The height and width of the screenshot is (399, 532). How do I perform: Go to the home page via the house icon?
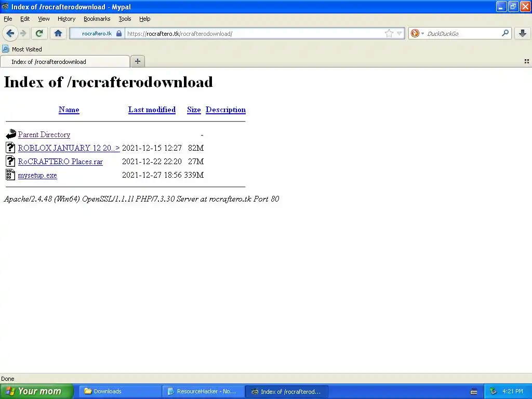(x=58, y=33)
